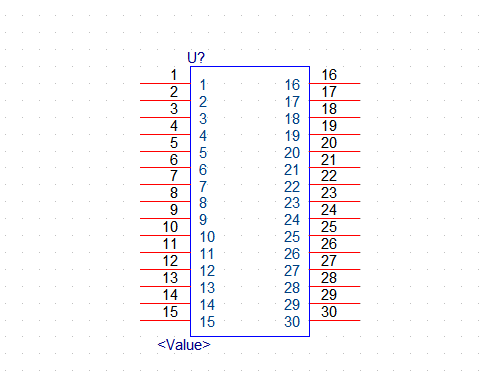The image size is (483, 386).
Task: Click the red line of pin 1
Action: (x=165, y=83)
